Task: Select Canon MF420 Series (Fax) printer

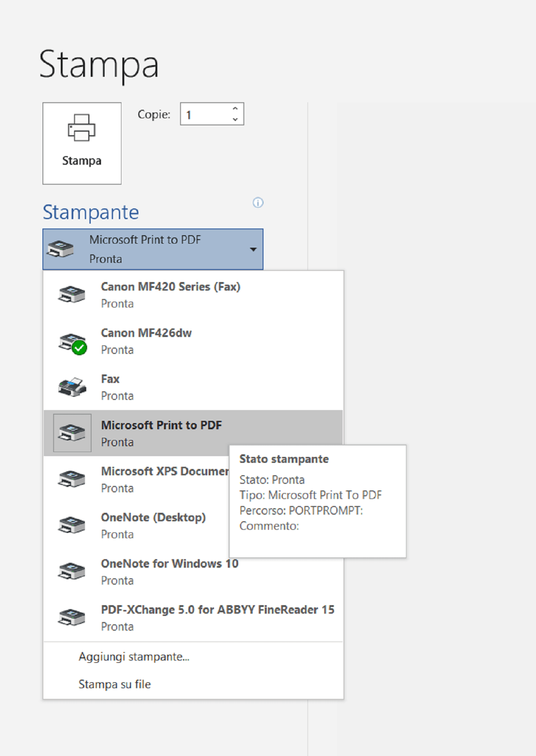Action: (x=193, y=295)
